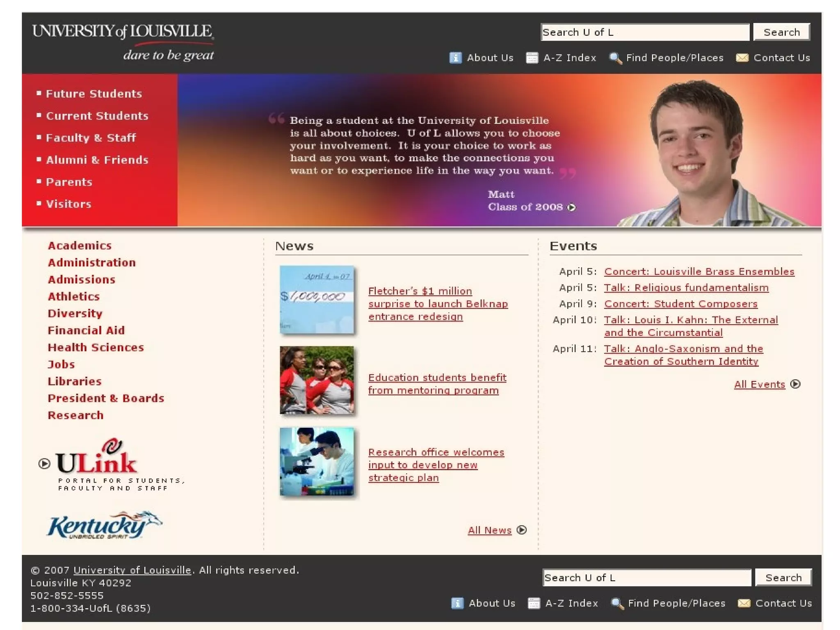This screenshot has height=630, width=840.
Task: Select Future Students in red menu
Action: pyautogui.click(x=94, y=94)
